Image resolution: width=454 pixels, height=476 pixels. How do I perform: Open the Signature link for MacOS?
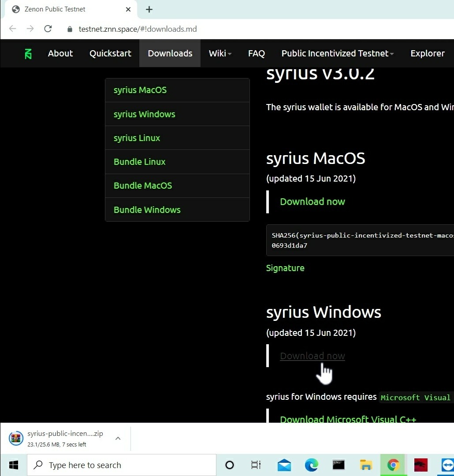(285, 268)
